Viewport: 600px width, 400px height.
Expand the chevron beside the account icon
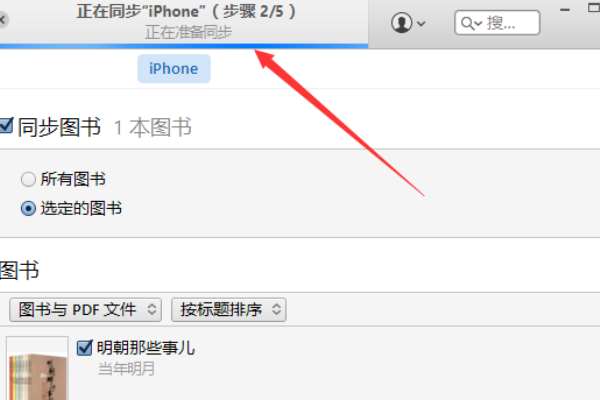coord(421,24)
